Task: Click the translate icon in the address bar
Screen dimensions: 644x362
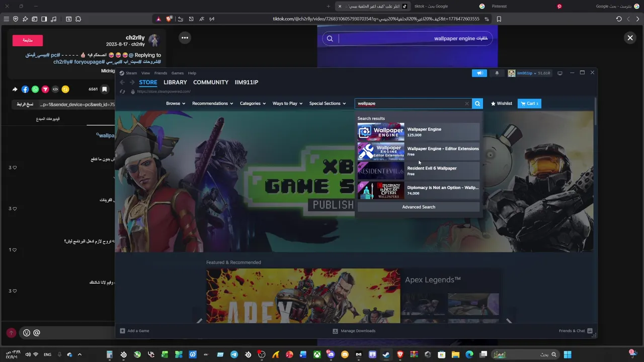Action: 202,19
